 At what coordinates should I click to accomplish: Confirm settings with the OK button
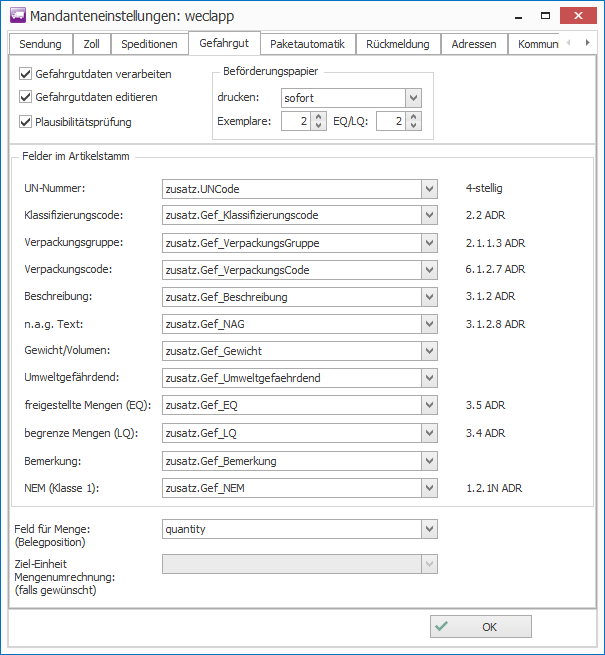click(x=481, y=627)
